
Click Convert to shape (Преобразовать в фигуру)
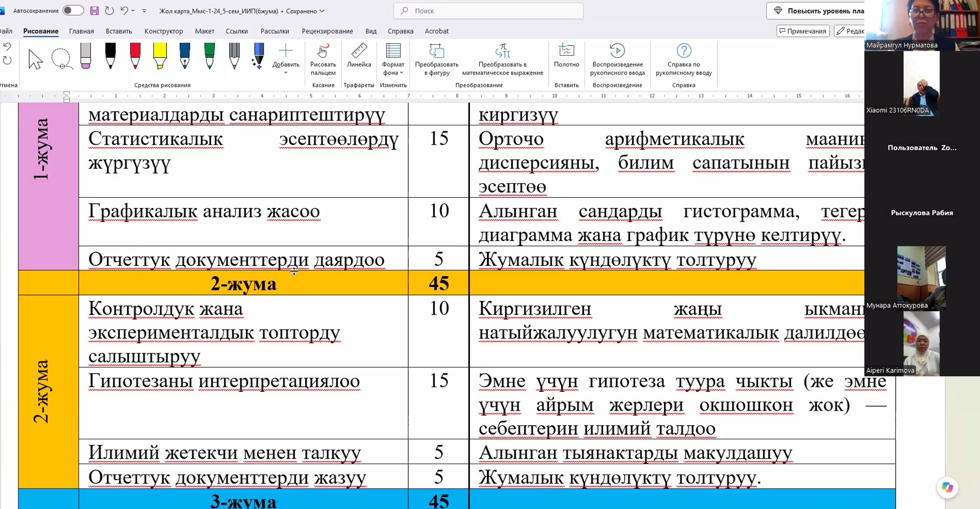(437, 59)
